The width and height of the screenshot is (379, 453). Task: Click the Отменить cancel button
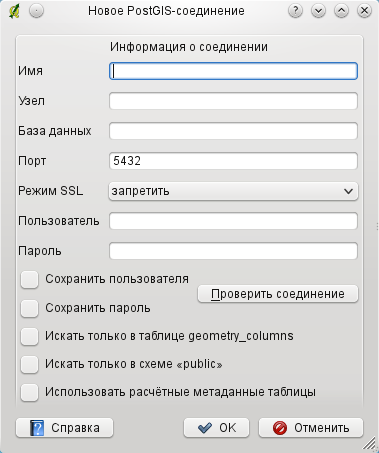click(311, 428)
